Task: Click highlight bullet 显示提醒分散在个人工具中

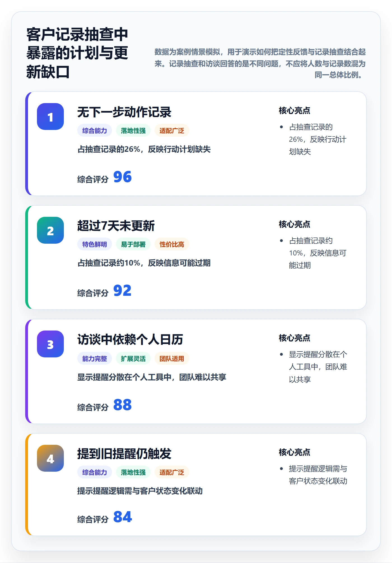Action: click(x=318, y=367)
